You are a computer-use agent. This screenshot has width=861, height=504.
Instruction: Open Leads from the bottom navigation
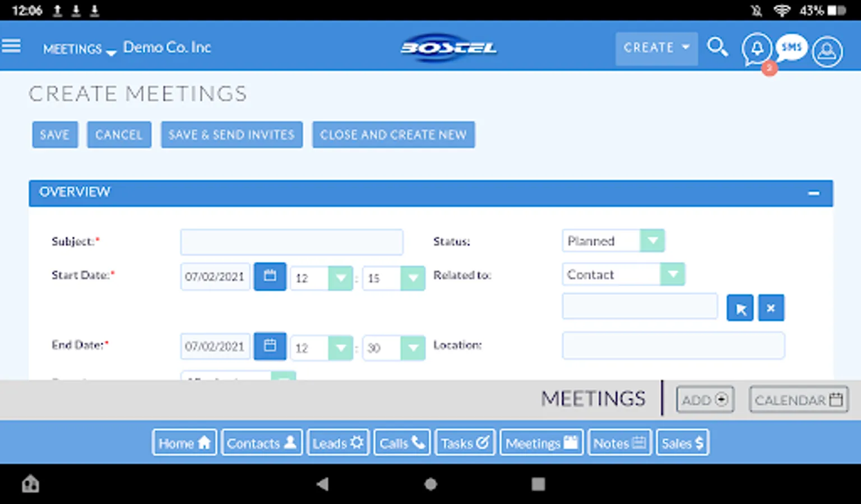point(337,442)
